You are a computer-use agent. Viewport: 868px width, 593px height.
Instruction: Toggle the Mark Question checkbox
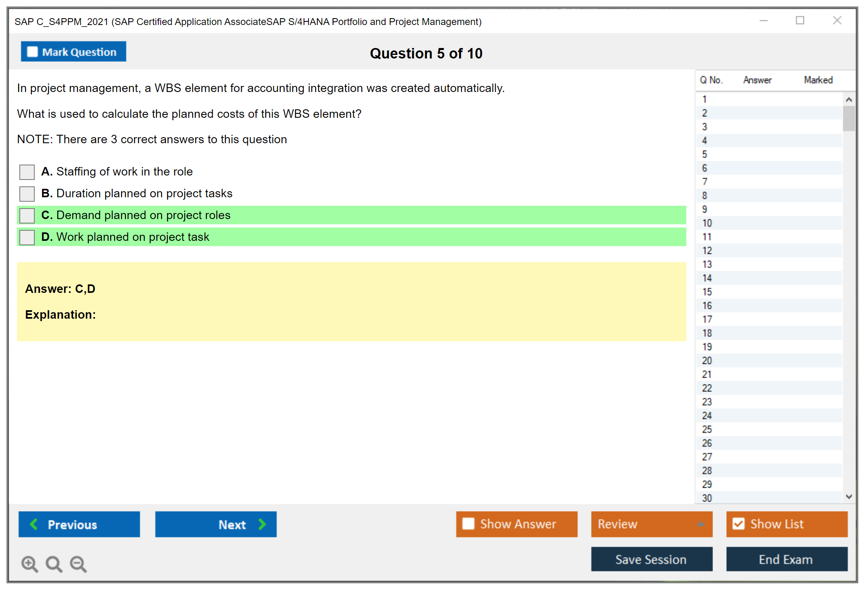(32, 52)
